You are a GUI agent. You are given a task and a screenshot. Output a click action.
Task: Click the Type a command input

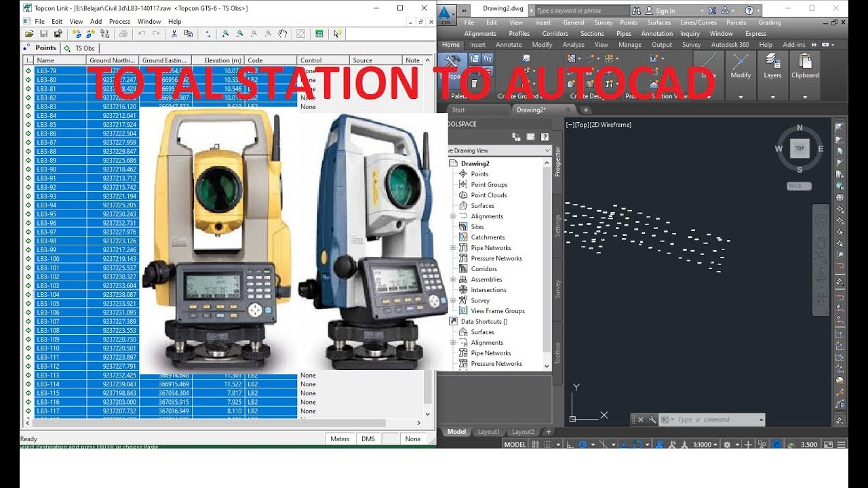coord(712,420)
